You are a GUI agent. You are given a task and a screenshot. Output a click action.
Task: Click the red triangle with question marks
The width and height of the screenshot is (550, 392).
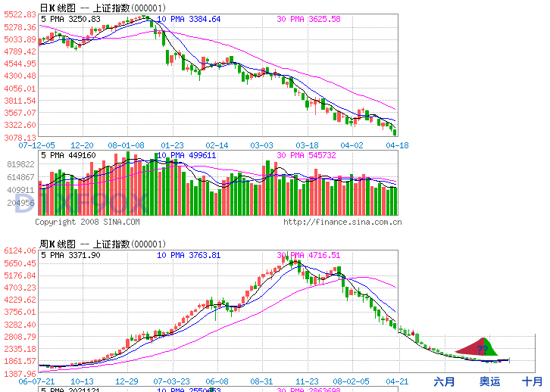476,348
